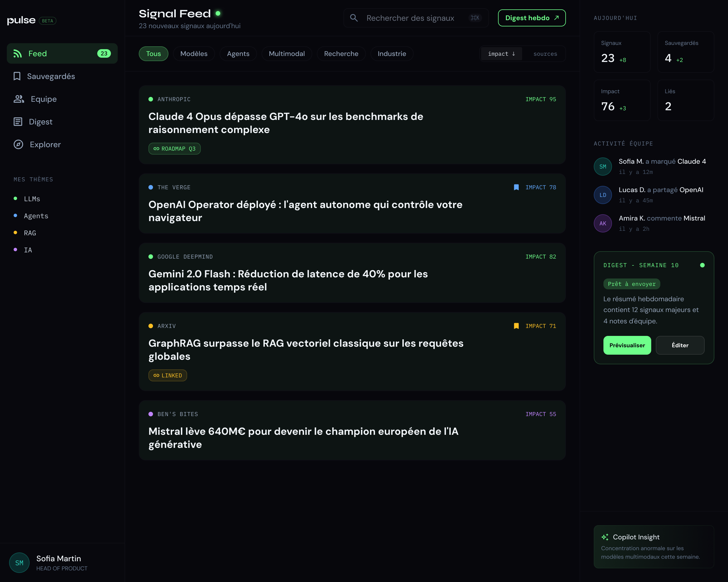Select the Agents filter chip
The width and height of the screenshot is (728, 582).
[238, 54]
